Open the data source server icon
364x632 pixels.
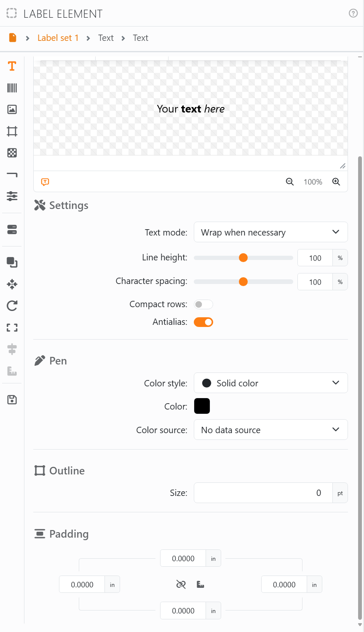click(12, 230)
